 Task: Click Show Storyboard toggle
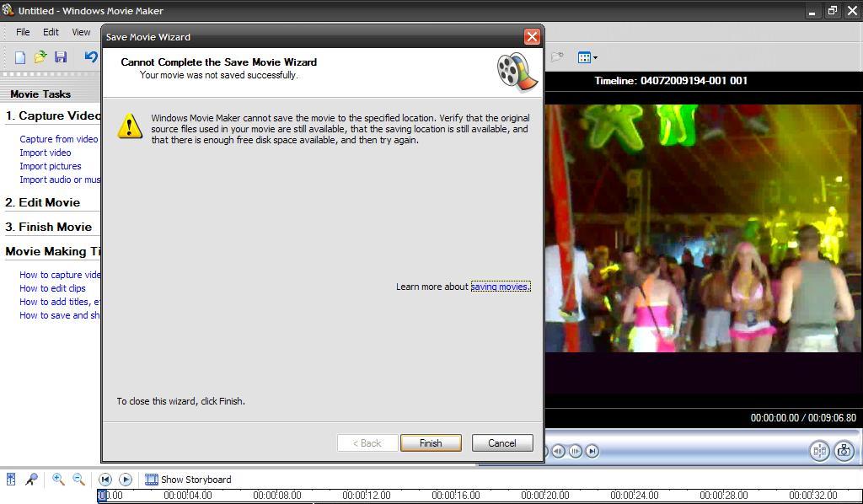pos(188,480)
